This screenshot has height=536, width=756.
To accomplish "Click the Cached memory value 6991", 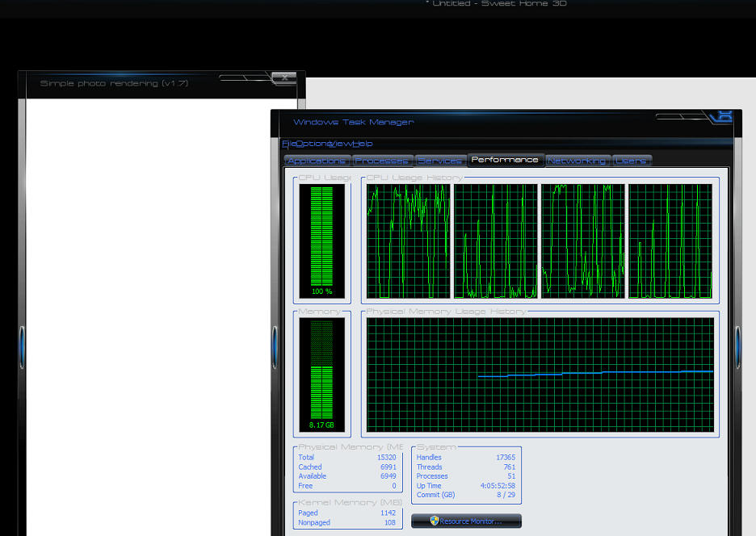I will [x=388, y=467].
